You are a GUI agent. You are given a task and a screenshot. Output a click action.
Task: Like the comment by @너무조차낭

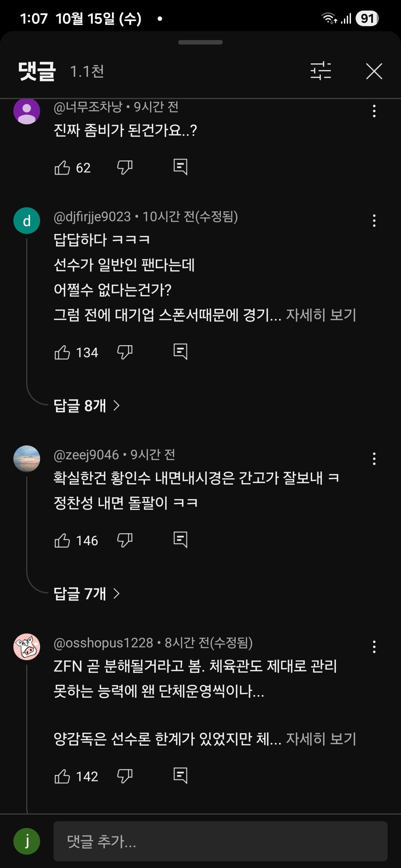(62, 167)
